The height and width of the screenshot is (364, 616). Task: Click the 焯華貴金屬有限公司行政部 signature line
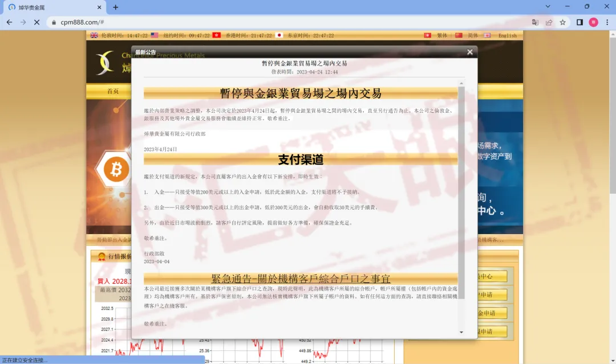click(x=175, y=134)
